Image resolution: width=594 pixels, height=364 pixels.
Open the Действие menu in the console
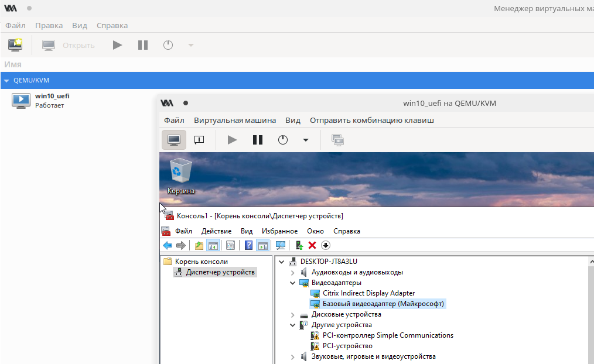[x=216, y=231]
